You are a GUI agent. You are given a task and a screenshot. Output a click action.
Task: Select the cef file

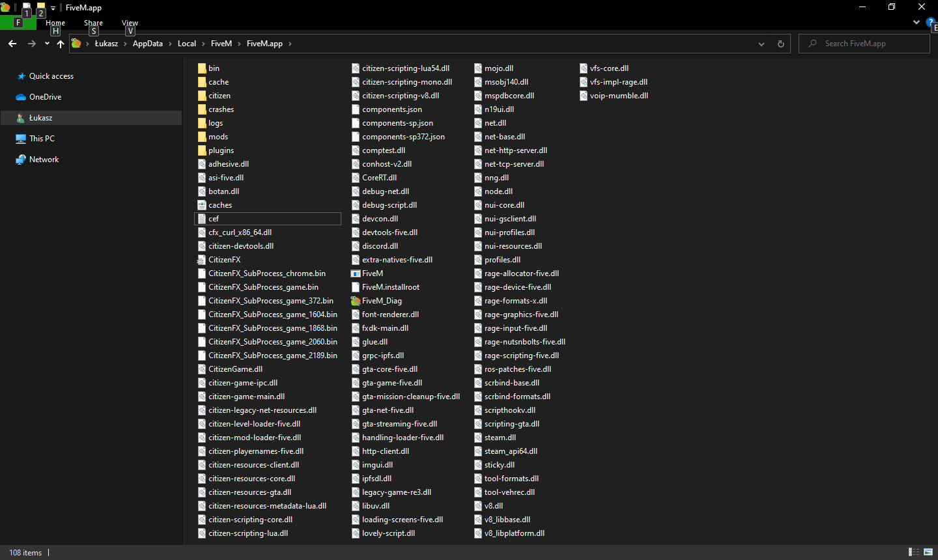click(x=268, y=219)
